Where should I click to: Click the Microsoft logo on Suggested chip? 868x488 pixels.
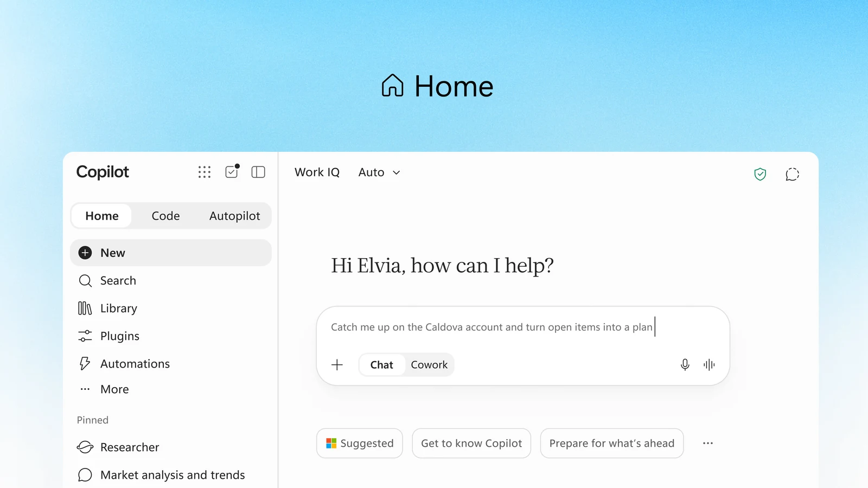click(x=331, y=444)
